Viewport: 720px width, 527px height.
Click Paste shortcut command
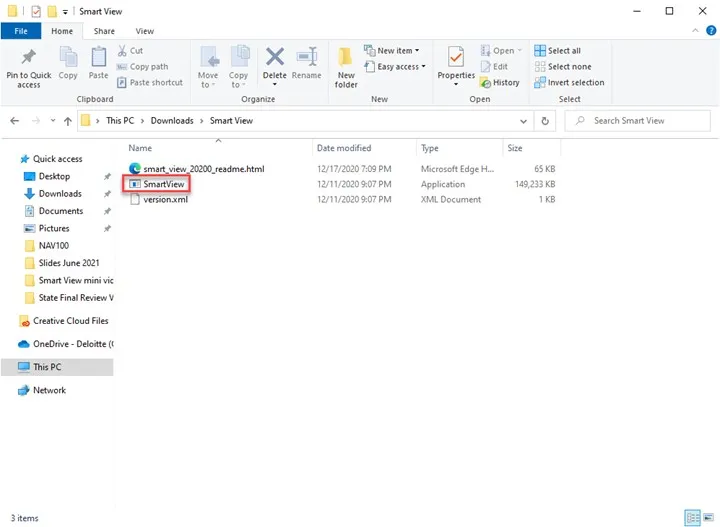pyautogui.click(x=150, y=83)
